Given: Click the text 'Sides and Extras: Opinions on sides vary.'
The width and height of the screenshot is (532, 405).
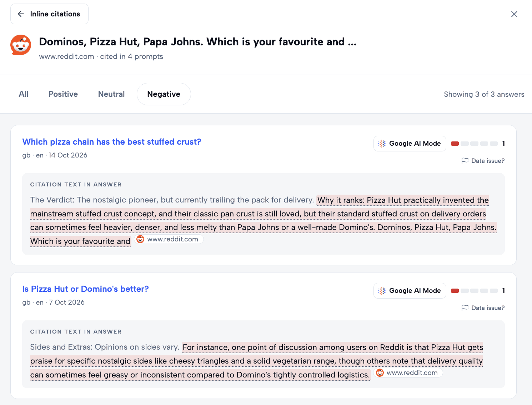Looking at the screenshot, I should point(105,347).
